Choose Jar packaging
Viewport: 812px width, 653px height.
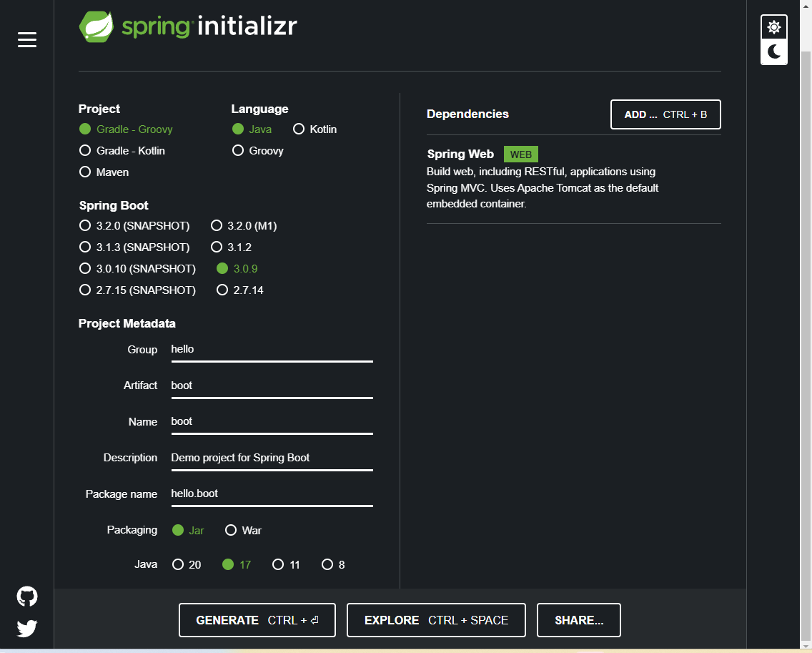point(189,530)
